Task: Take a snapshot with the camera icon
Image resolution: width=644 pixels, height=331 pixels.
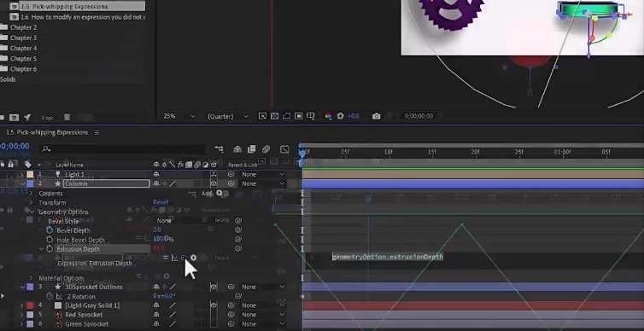Action: click(376, 116)
